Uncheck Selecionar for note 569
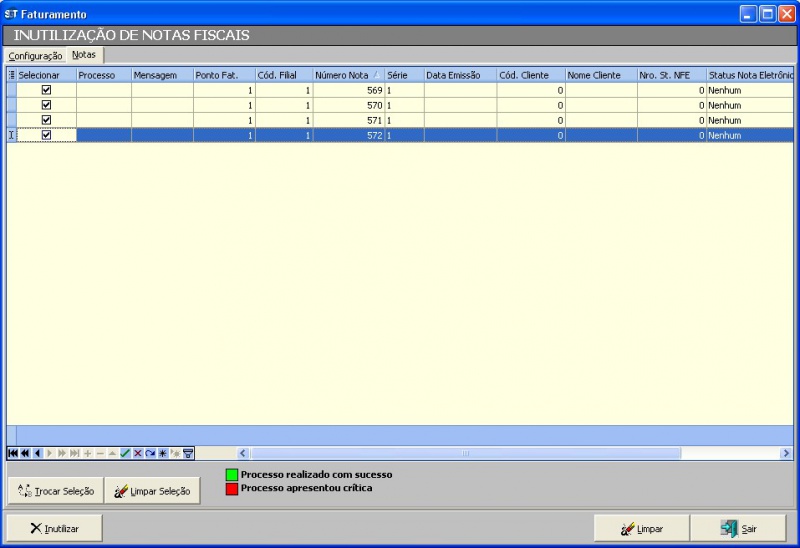This screenshot has height=548, width=800. 46,90
